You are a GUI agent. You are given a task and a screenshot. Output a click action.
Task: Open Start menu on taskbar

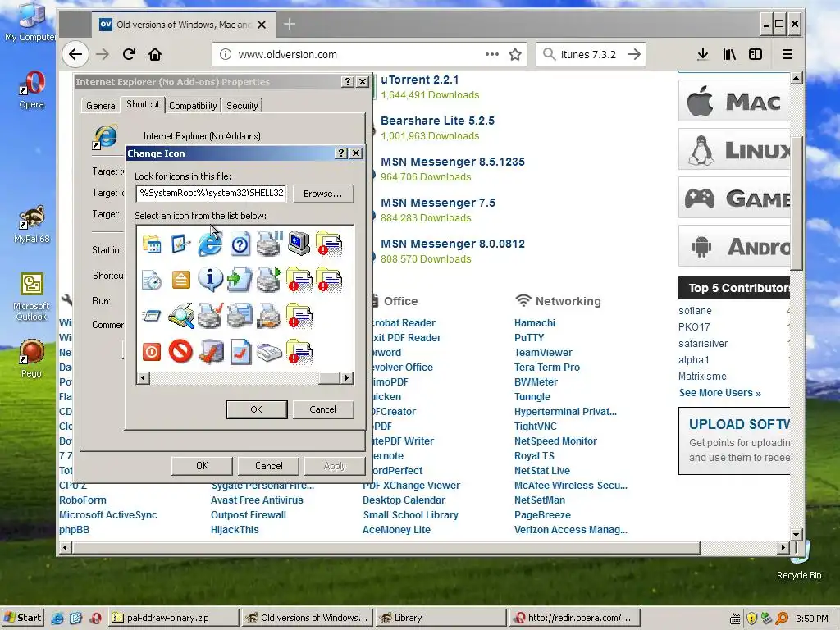point(22,618)
